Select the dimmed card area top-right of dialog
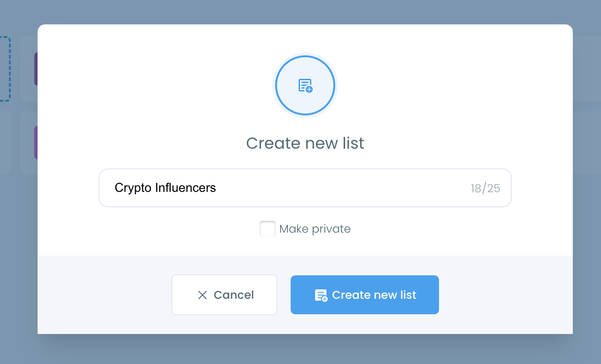Image resolution: width=601 pixels, height=364 pixels. coord(587,69)
